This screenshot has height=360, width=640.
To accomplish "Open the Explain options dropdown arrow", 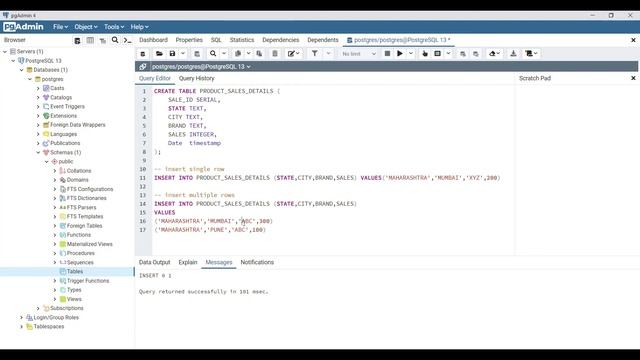I will click(449, 53).
